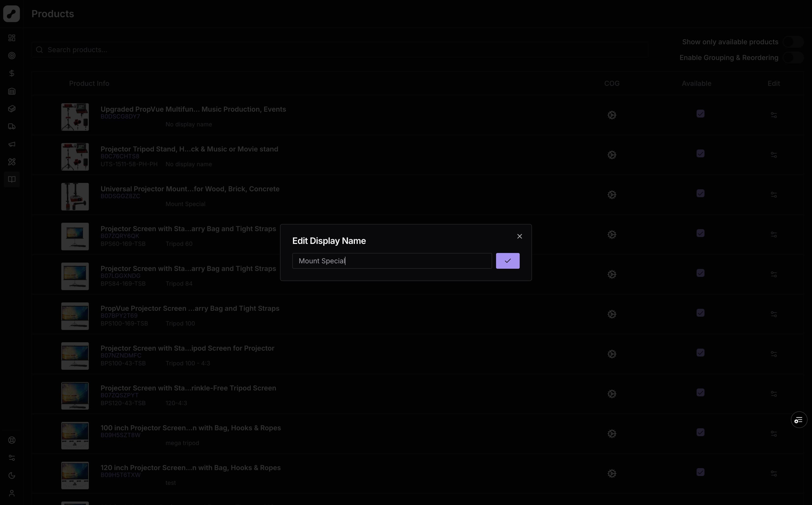
Task: Open the floating task list button
Action: pos(799,420)
